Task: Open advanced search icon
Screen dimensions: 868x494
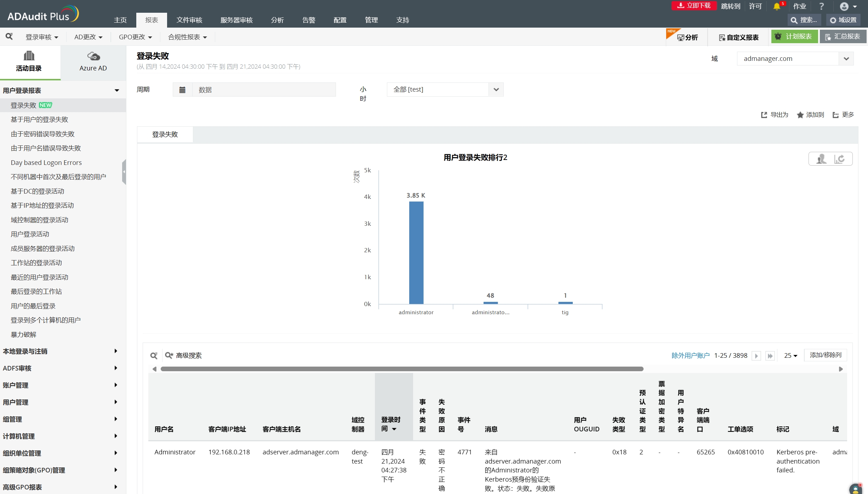Action: [169, 355]
